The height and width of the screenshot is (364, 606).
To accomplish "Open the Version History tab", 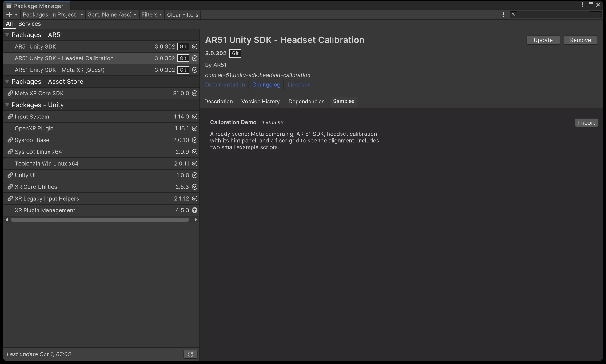I will (261, 102).
